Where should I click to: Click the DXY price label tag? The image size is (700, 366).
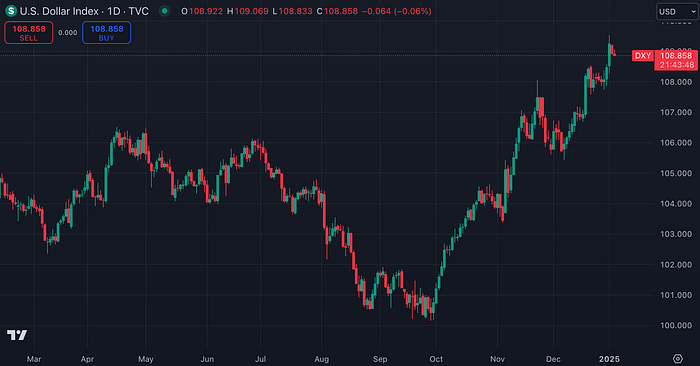643,56
